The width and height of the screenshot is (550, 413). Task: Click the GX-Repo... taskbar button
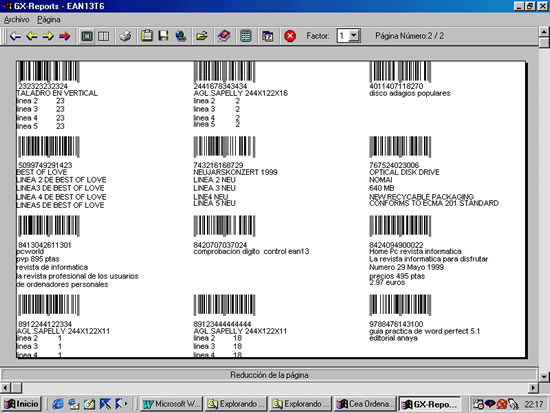click(430, 404)
